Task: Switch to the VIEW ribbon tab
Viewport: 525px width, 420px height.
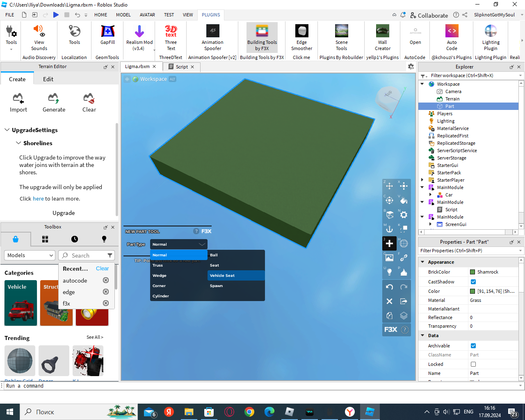Action: 188,15
